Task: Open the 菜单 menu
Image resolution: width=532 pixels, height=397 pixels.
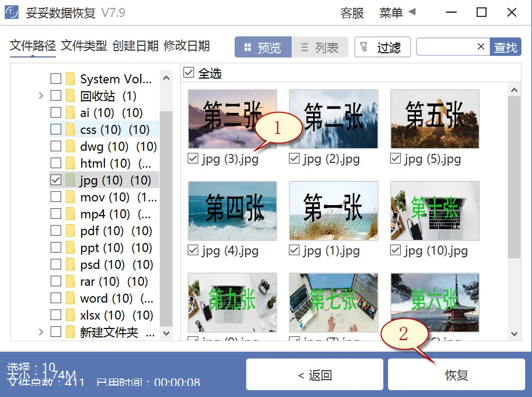Action: click(x=390, y=13)
